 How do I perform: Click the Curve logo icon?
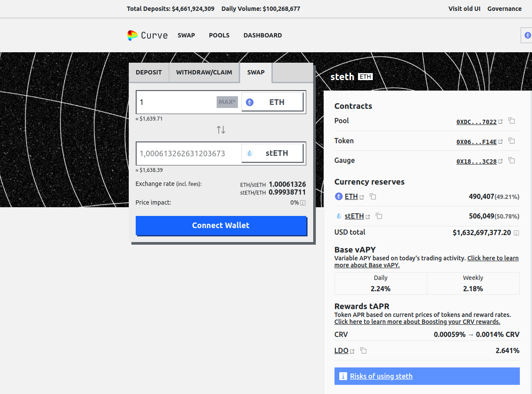point(132,36)
